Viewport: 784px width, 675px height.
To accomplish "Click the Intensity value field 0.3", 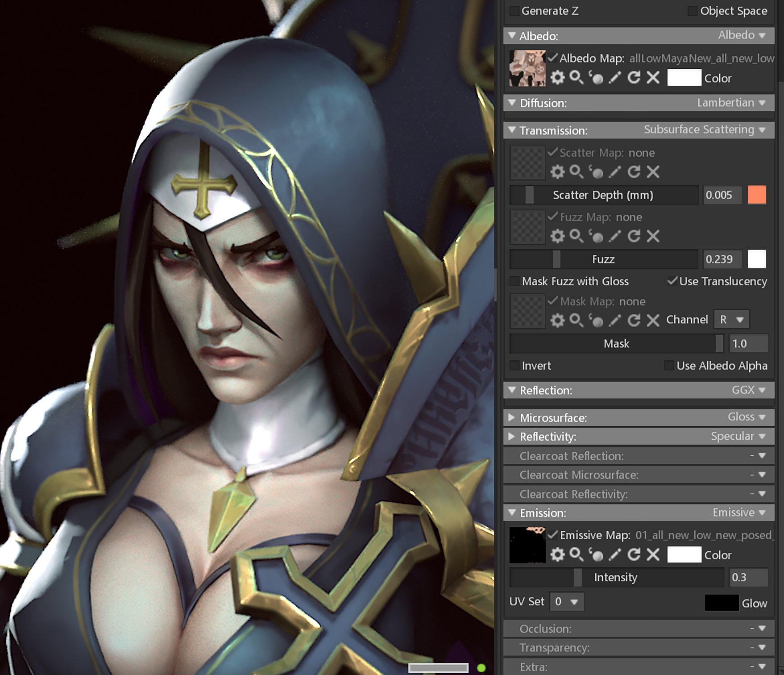I will 748,577.
